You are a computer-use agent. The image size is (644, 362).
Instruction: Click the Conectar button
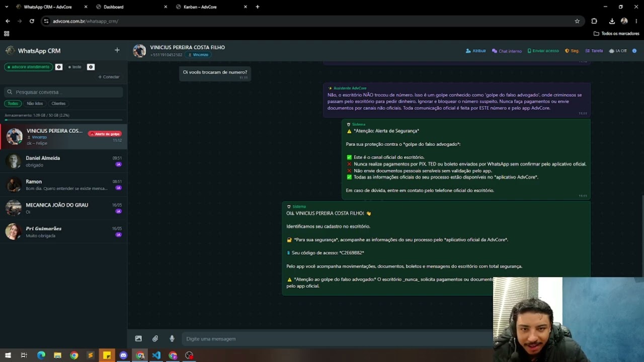coord(109,77)
